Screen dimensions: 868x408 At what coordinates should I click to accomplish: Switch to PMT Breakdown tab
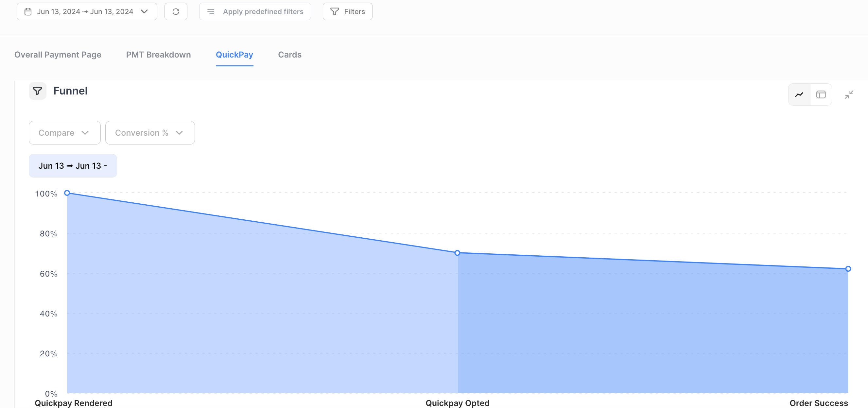coord(158,55)
